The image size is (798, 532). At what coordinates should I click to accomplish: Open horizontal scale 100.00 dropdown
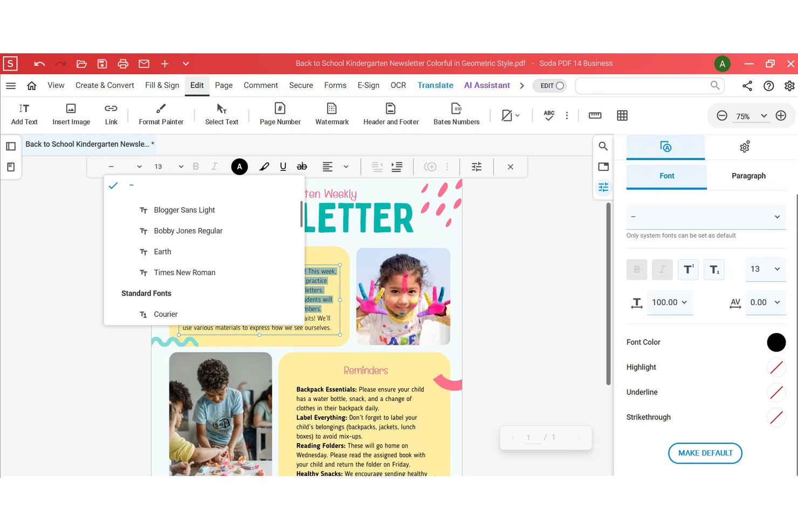pos(670,302)
